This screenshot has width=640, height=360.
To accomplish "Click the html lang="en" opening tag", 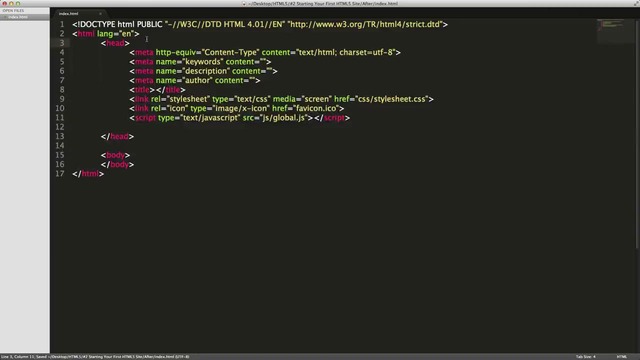I will (106, 34).
